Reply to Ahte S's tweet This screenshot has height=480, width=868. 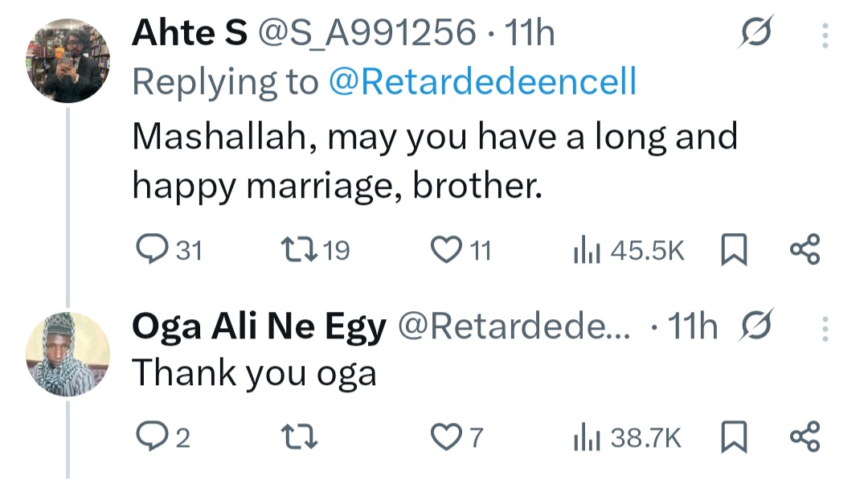[149, 252]
